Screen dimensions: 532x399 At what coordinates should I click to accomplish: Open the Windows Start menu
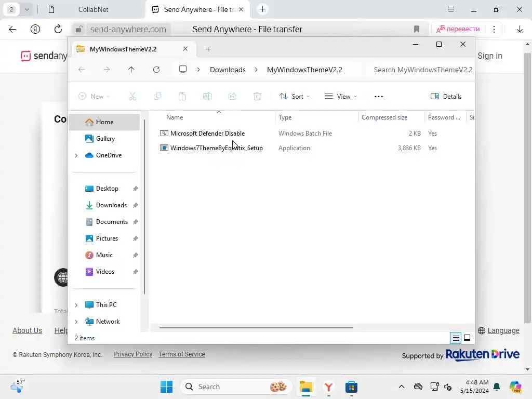click(x=166, y=387)
